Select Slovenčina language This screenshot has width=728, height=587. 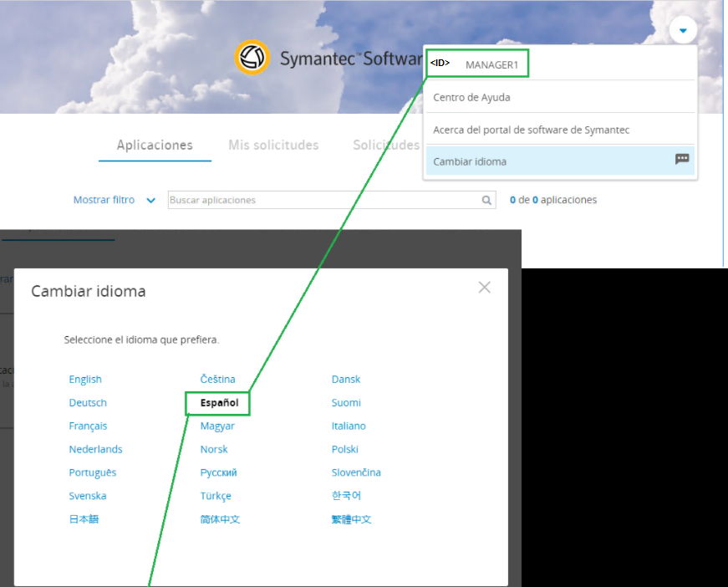click(356, 472)
